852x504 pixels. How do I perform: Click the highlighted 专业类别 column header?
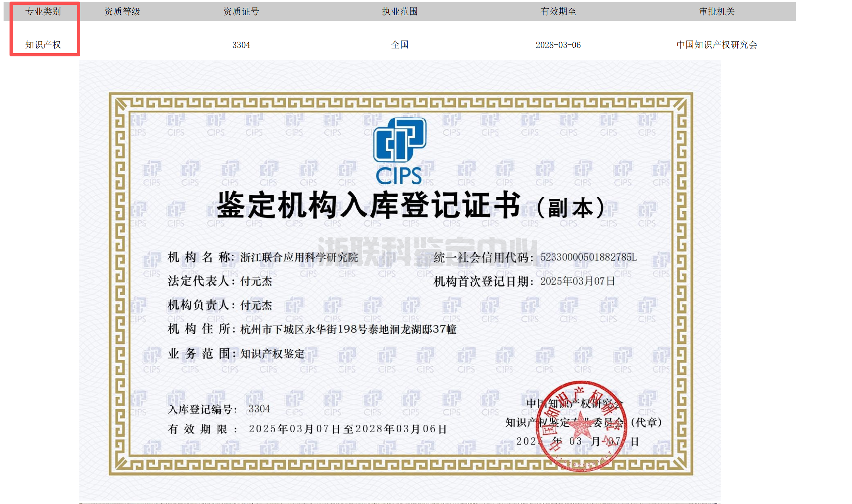(43, 12)
